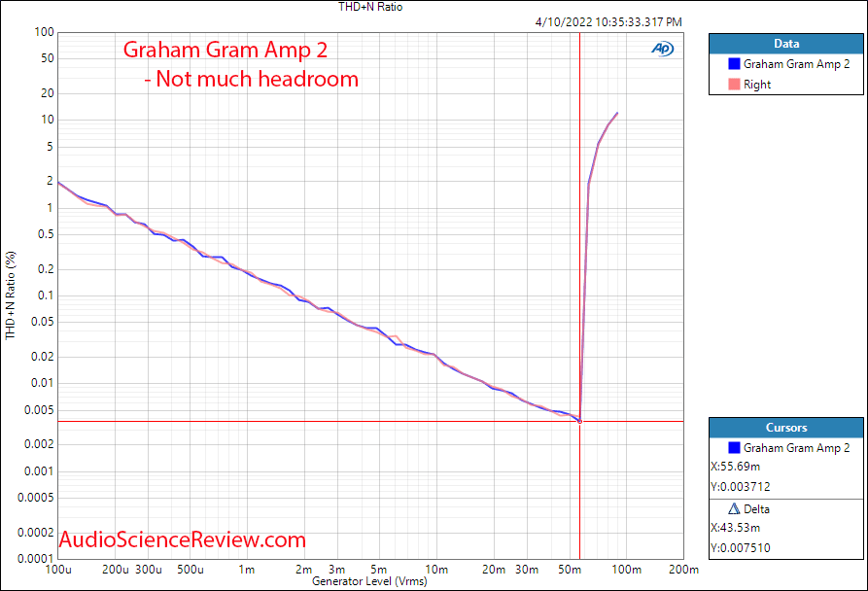
Task: Click the 100m tick on the horizontal axis
Action: pos(627,570)
